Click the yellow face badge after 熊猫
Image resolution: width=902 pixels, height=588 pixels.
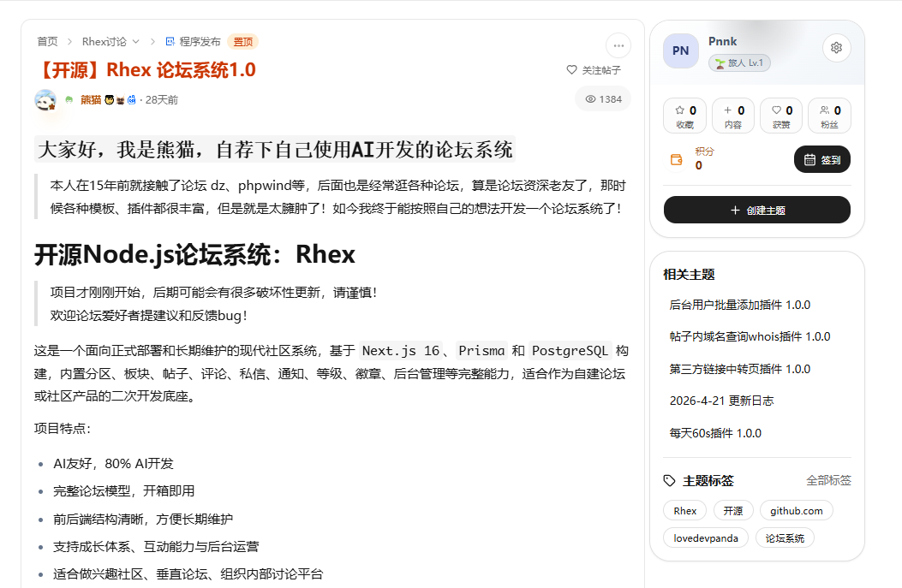coord(110,100)
